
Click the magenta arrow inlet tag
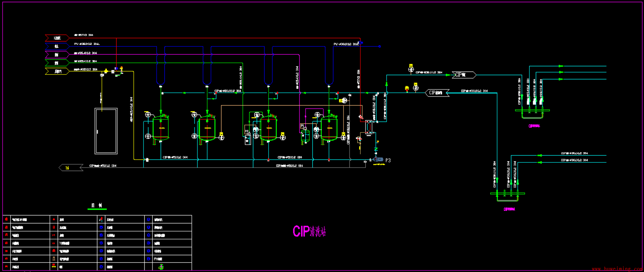(x=57, y=55)
